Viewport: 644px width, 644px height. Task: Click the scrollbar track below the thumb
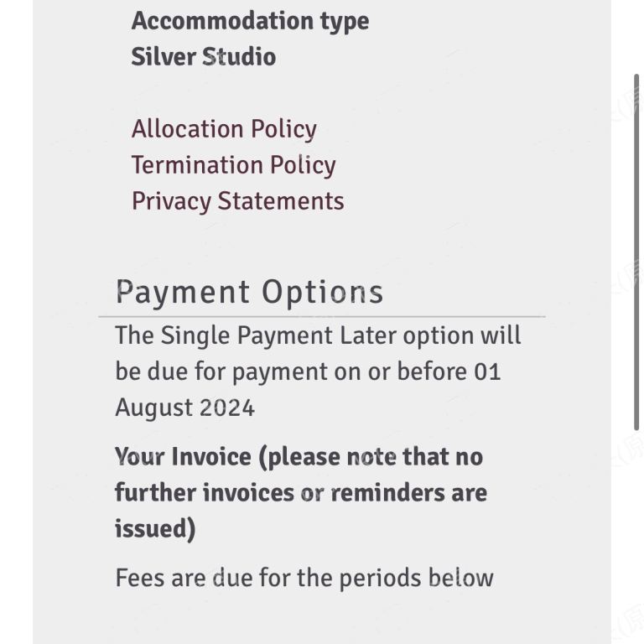[x=636, y=534]
